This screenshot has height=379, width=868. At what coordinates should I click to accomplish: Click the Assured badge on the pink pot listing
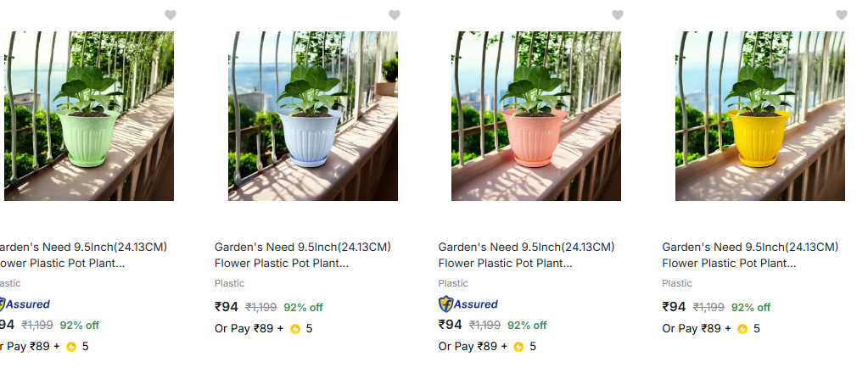(468, 304)
